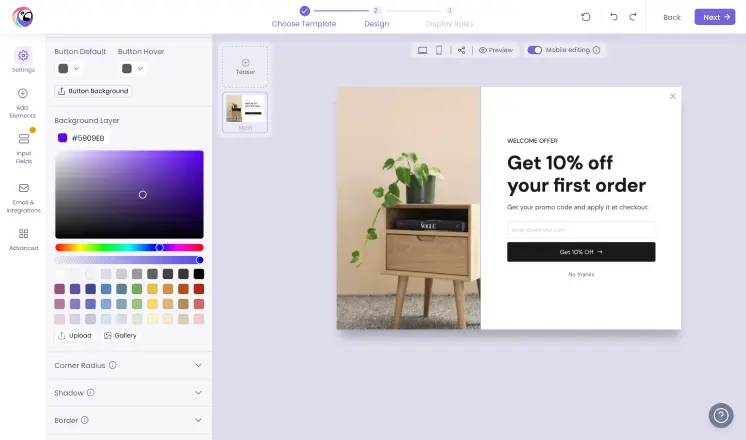Open the Add Elements sidebar panel
Screen dimensions: 746x440
point(22,103)
